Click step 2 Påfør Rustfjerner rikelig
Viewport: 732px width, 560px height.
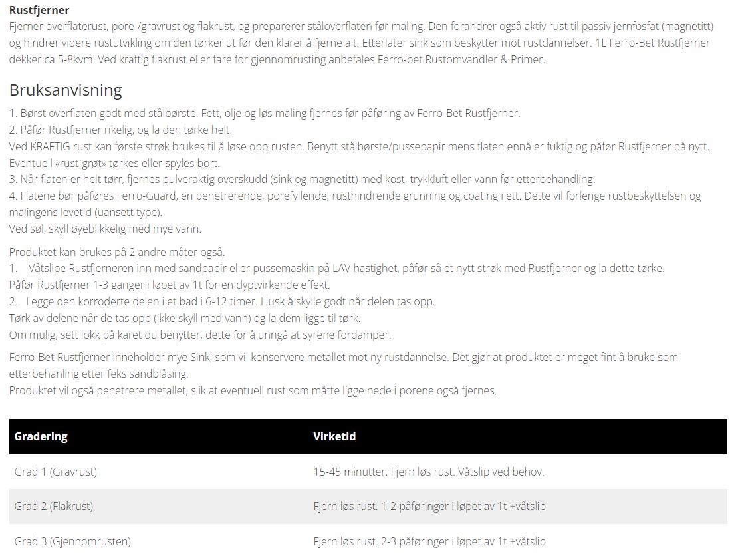tap(121, 130)
